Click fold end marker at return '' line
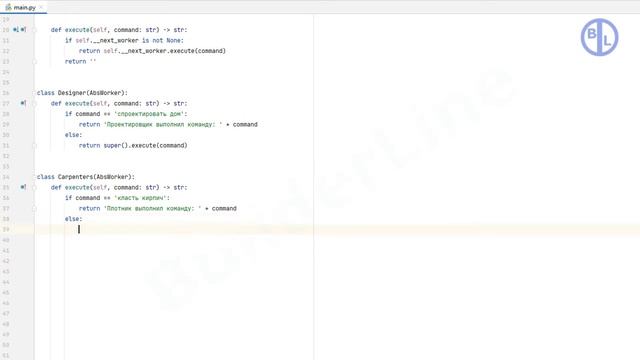Image resolution: width=640 pixels, height=360 pixels. pyautogui.click(x=34, y=62)
